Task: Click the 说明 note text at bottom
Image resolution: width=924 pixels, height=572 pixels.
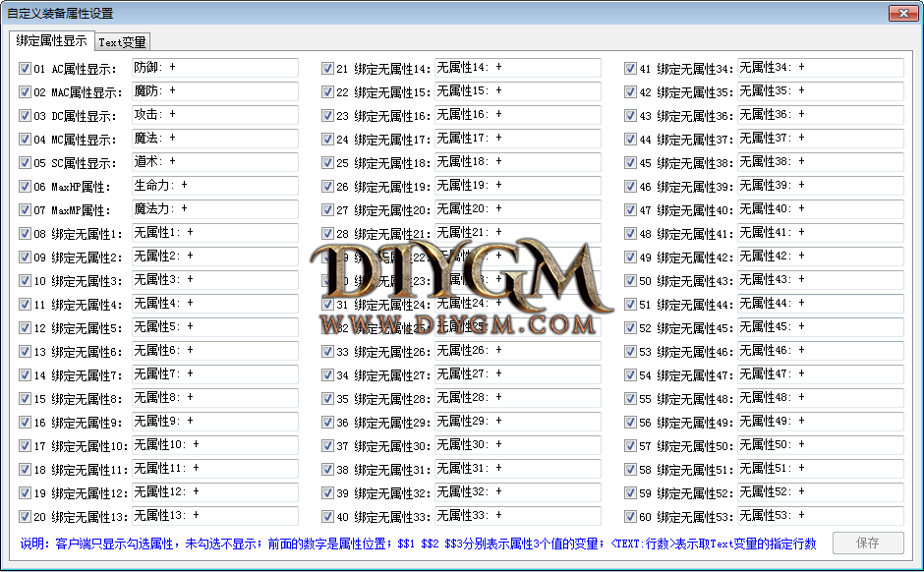Action: 418,543
